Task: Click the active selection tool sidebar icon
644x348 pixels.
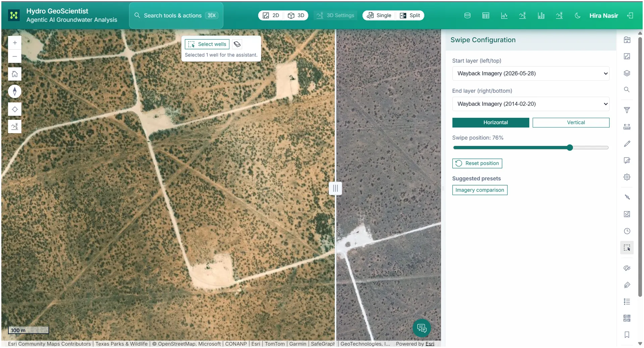Action: [x=627, y=248]
